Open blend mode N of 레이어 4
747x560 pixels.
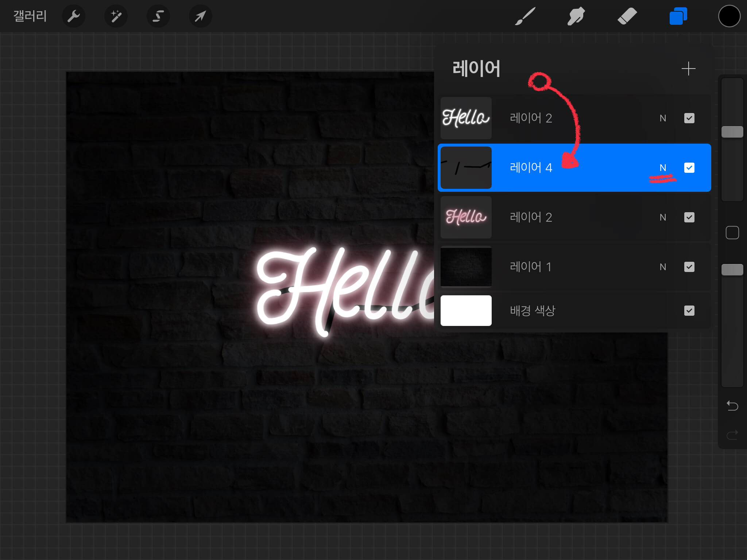click(663, 168)
